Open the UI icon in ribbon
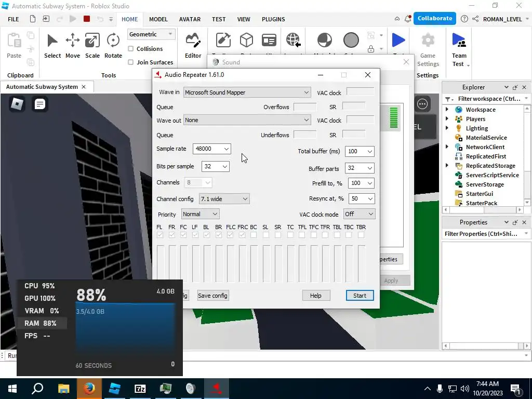Viewport: 532px width, 399px height. point(269,40)
